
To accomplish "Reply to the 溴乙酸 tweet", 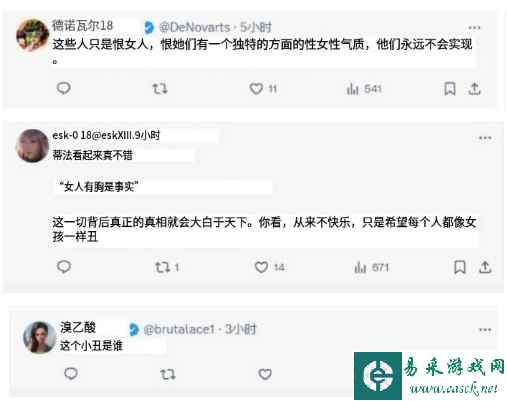I will coord(71,374).
